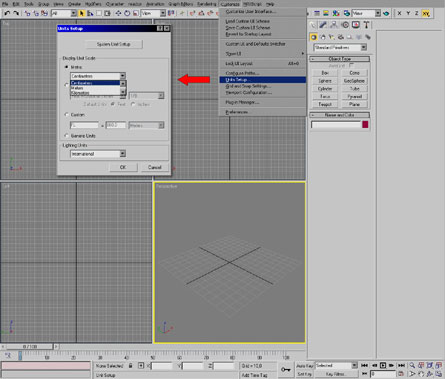445x379 pixels.
Task: Click the Restrict to XY plane button
Action: point(426,13)
